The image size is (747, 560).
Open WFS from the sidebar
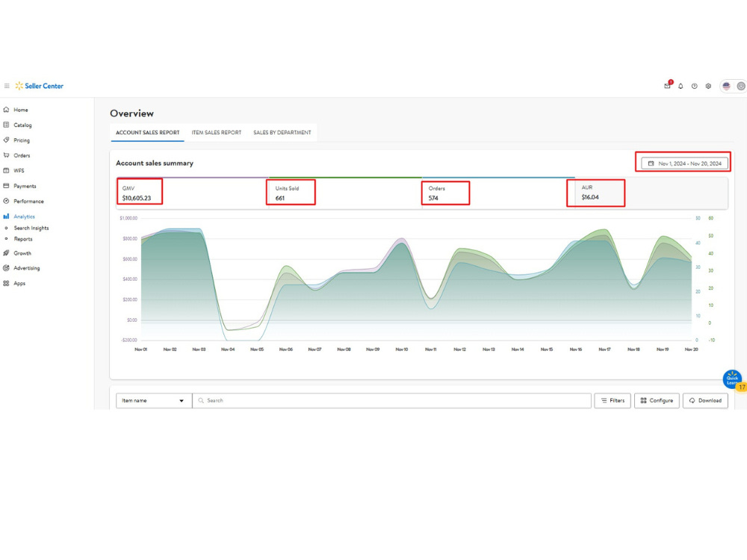click(x=19, y=170)
